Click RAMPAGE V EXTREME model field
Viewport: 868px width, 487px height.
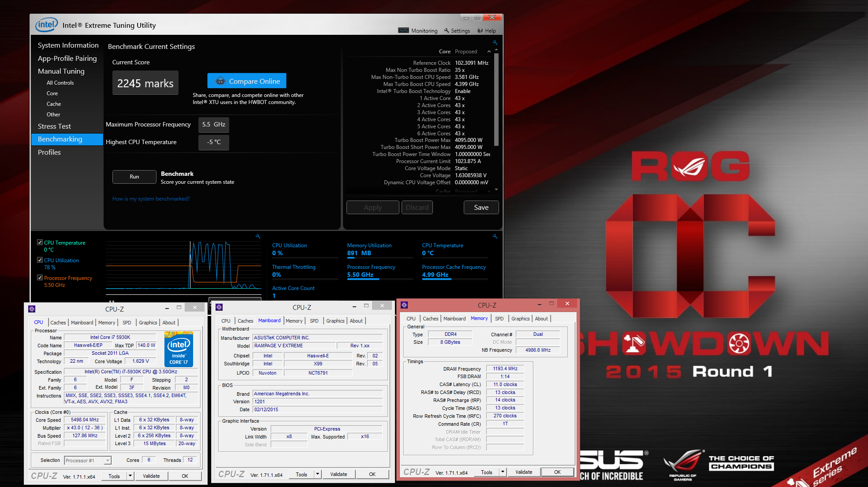point(294,346)
